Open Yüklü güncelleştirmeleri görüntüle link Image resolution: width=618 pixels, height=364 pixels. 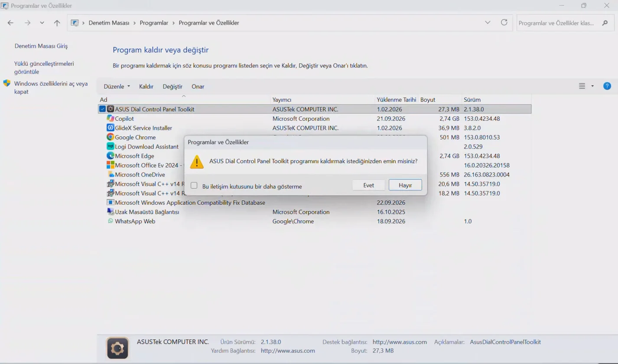tap(44, 68)
